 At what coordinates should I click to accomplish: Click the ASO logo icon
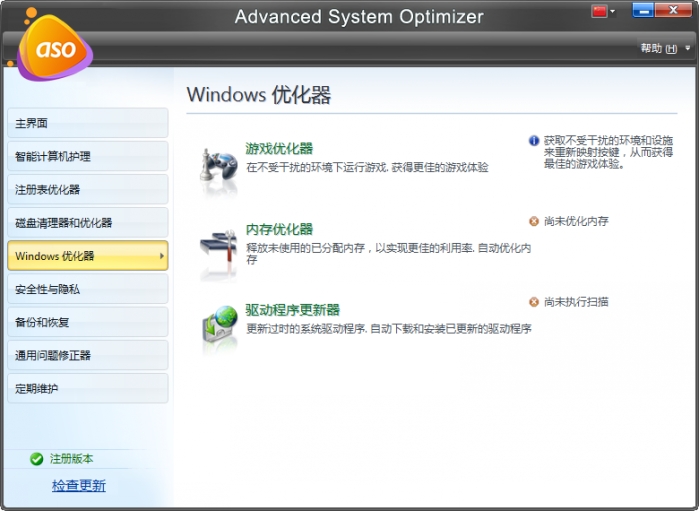click(54, 46)
